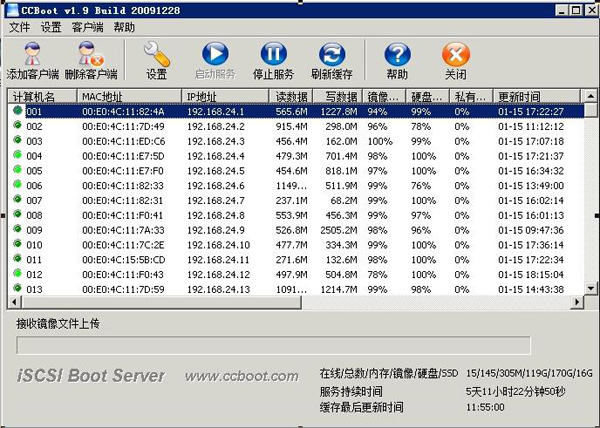
Task: Click the horizontal scrollbar right arrow
Action: [x=577, y=302]
